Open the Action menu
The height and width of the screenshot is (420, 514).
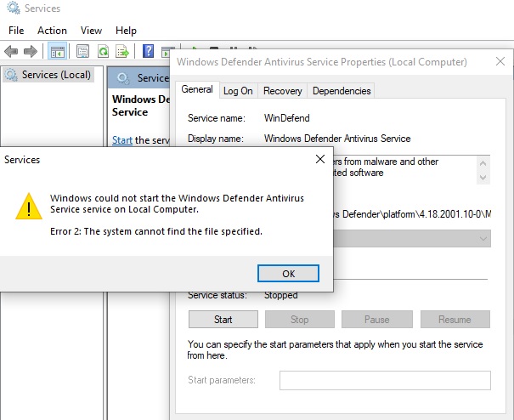coord(52,31)
